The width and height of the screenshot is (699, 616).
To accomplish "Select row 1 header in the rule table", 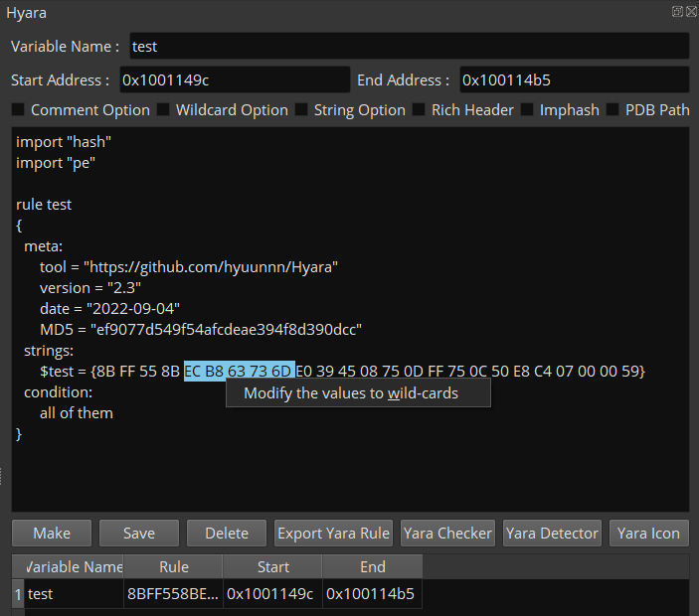I will (17, 594).
